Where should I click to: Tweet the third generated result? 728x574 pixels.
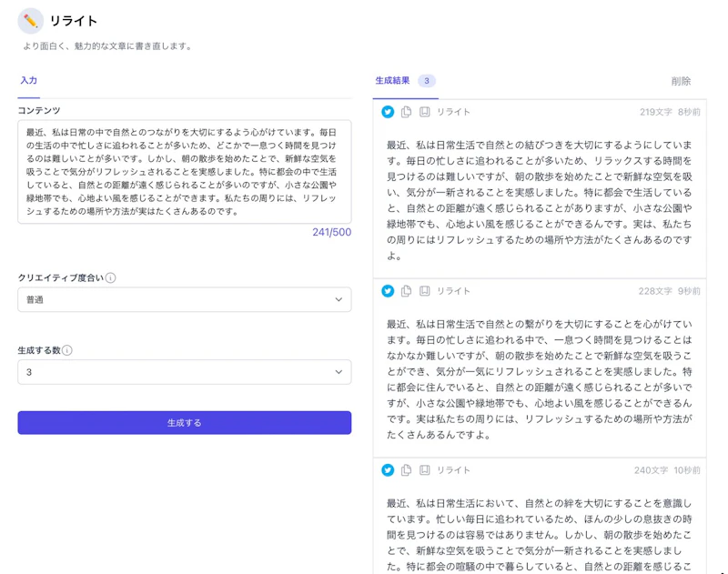(388, 470)
